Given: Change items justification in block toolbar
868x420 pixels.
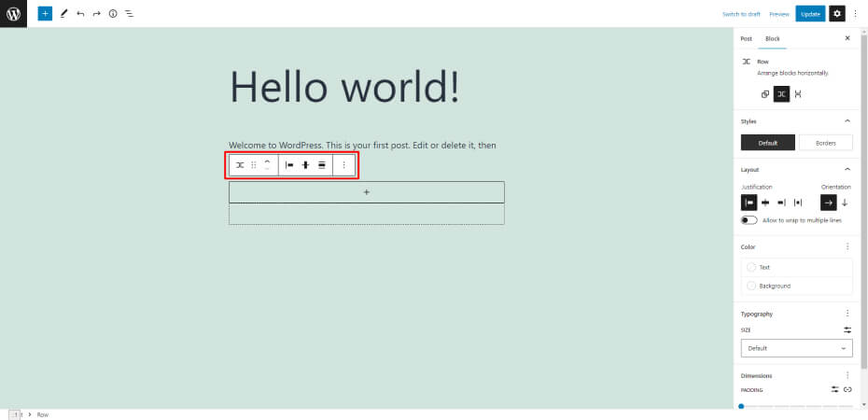Looking at the screenshot, I should (289, 165).
